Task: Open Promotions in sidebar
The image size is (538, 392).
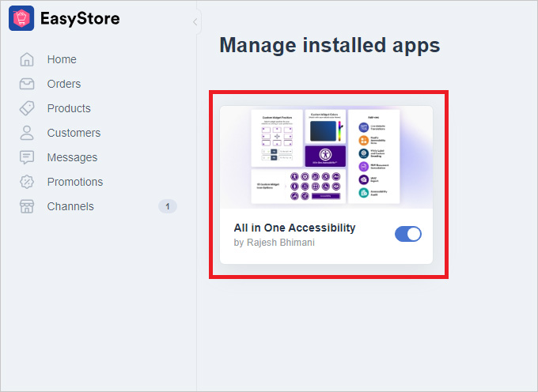Action: click(x=75, y=182)
